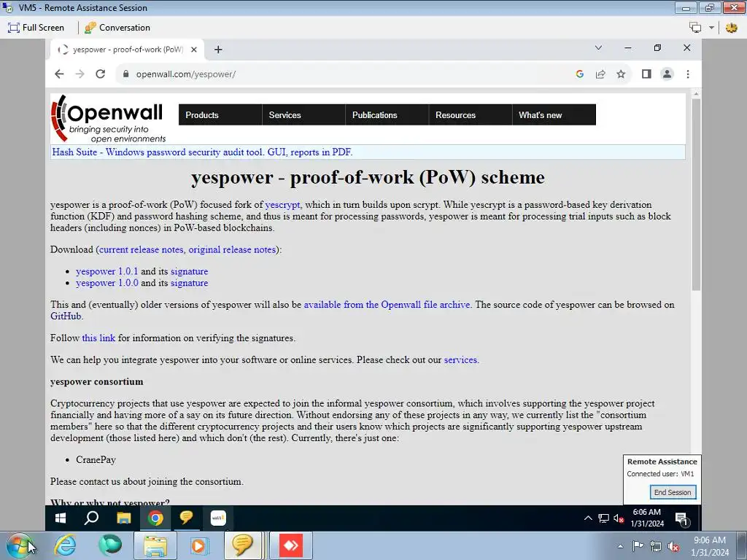Click the padlock site info icon
This screenshot has width=747, height=560.
click(x=125, y=74)
